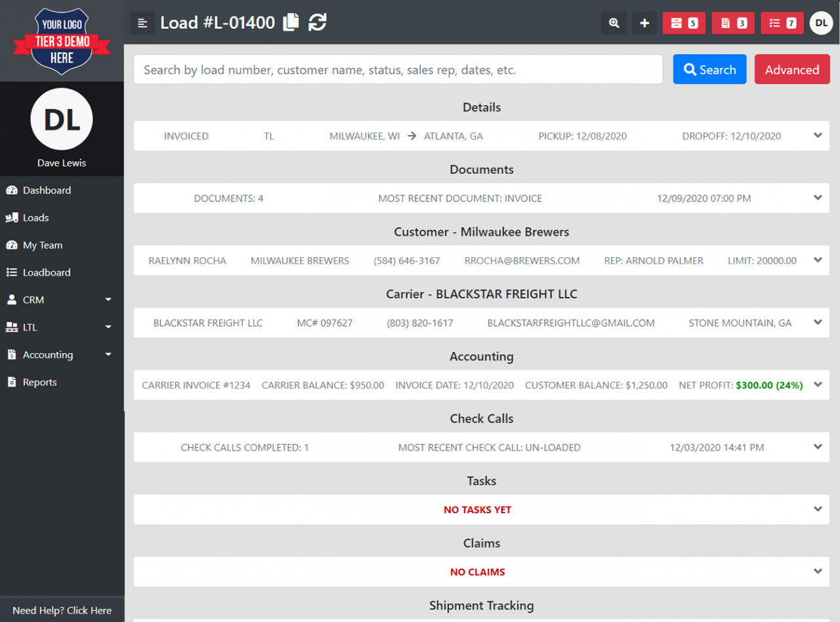Expand the Details section chevron

tap(818, 136)
